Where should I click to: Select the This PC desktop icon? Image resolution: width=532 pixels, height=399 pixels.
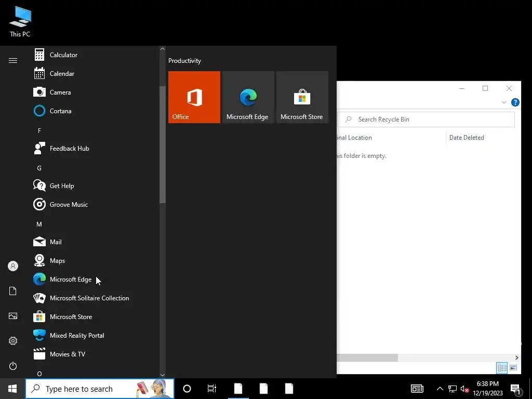[20, 22]
